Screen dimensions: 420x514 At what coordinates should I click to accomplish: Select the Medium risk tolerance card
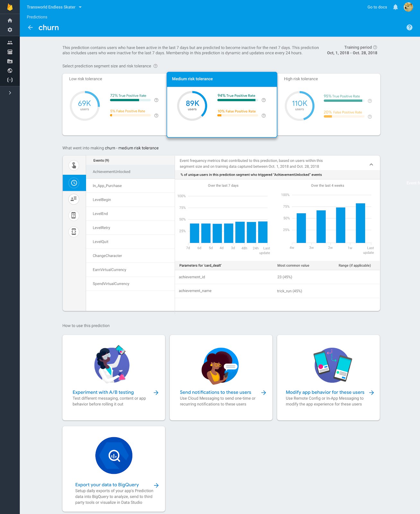[222, 105]
